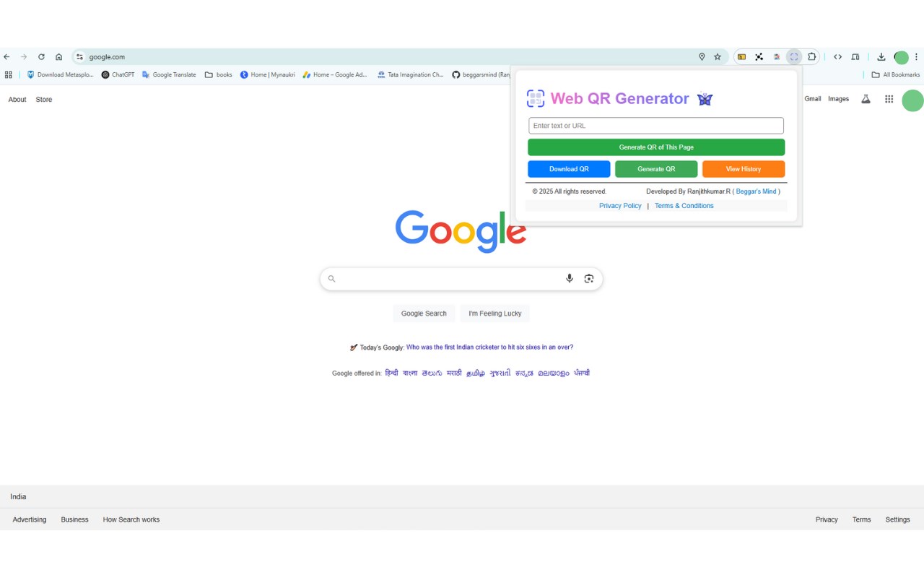
Task: Open the Search Labs flask icon
Action: 866,99
